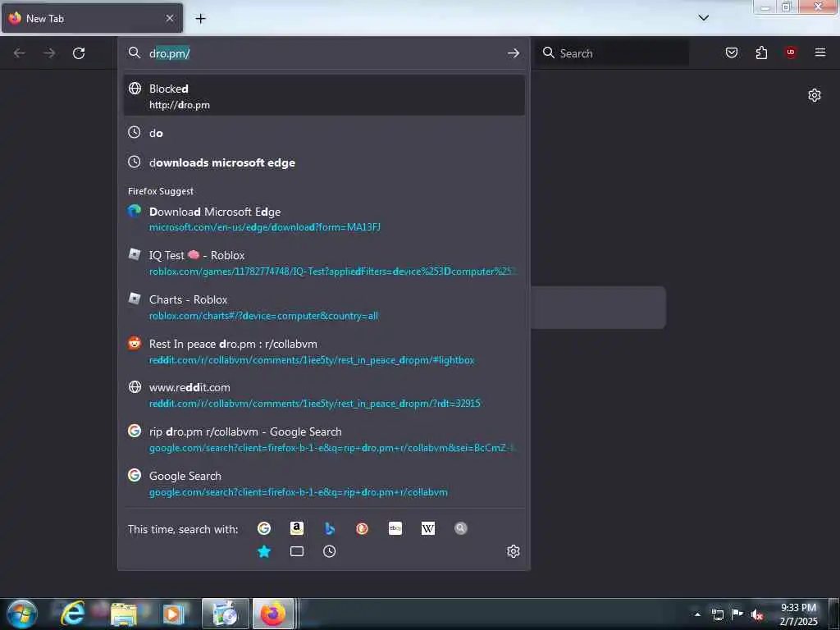Open new tab page settings gear
The image size is (840, 630).
815,95
